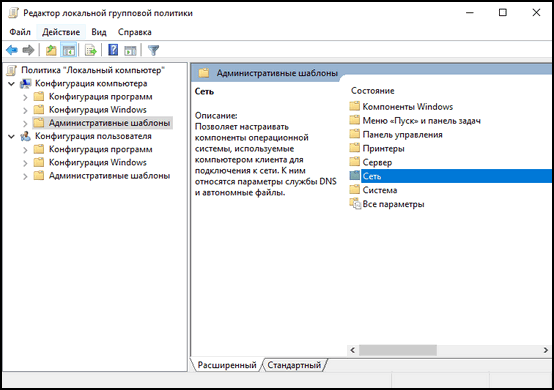The height and width of the screenshot is (390, 554).
Task: Click the user icon of Конфигурация пользователя
Action: click(x=25, y=136)
